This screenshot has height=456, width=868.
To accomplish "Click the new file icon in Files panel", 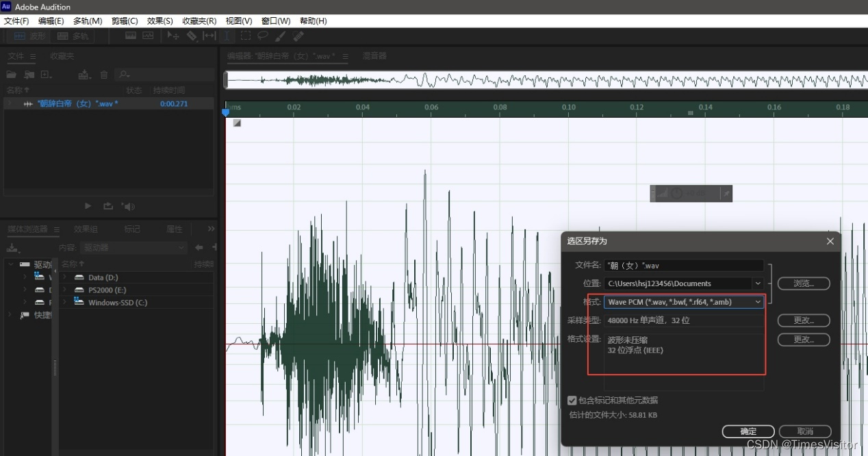I will pos(47,75).
